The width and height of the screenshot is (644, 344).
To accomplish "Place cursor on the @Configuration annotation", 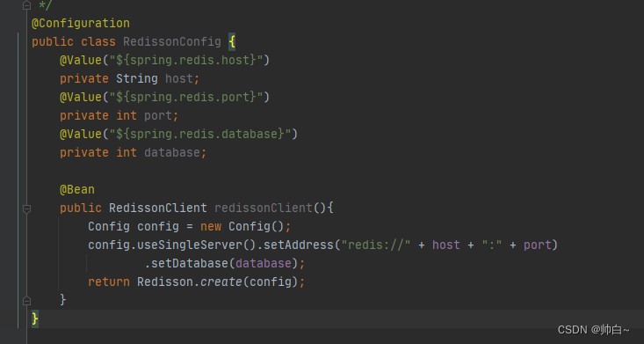I will click(81, 23).
